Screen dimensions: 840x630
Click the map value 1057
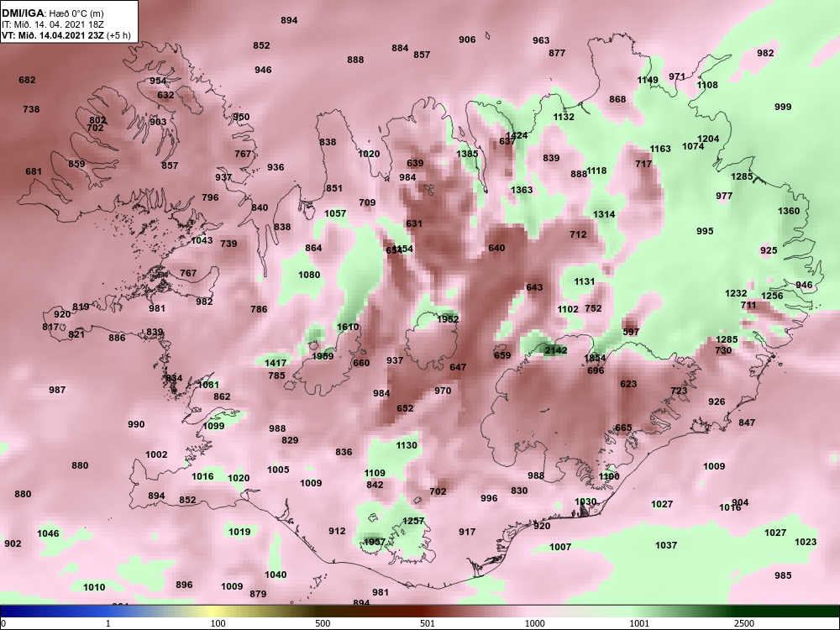[x=335, y=213]
